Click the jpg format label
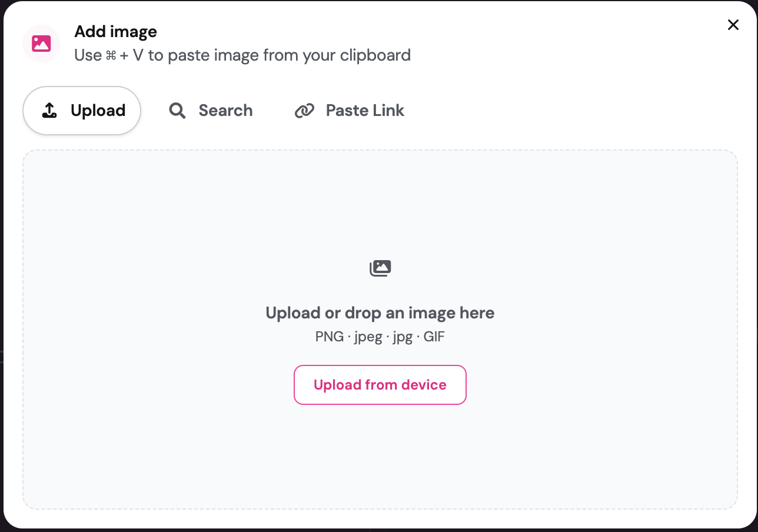This screenshot has width=758, height=532. click(x=403, y=338)
